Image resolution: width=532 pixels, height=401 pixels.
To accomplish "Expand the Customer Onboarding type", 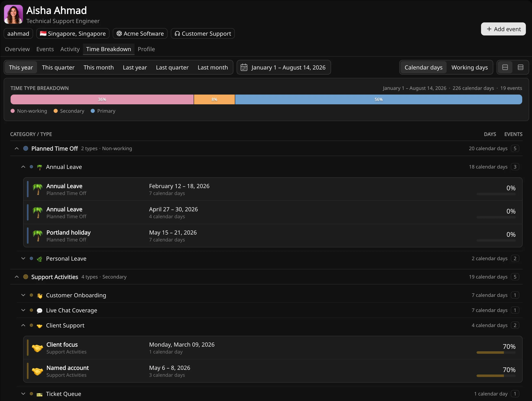I will pyautogui.click(x=23, y=295).
